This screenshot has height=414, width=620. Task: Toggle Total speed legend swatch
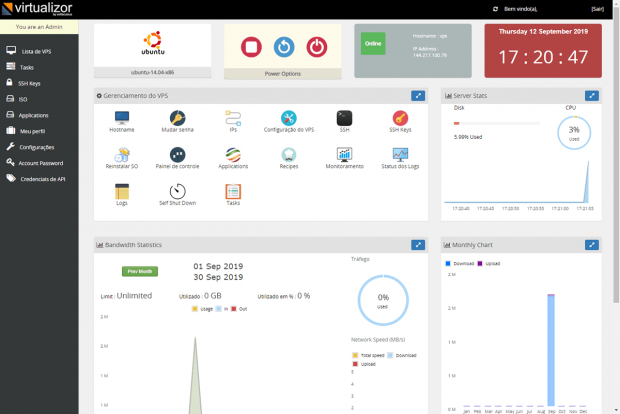pyautogui.click(x=355, y=355)
